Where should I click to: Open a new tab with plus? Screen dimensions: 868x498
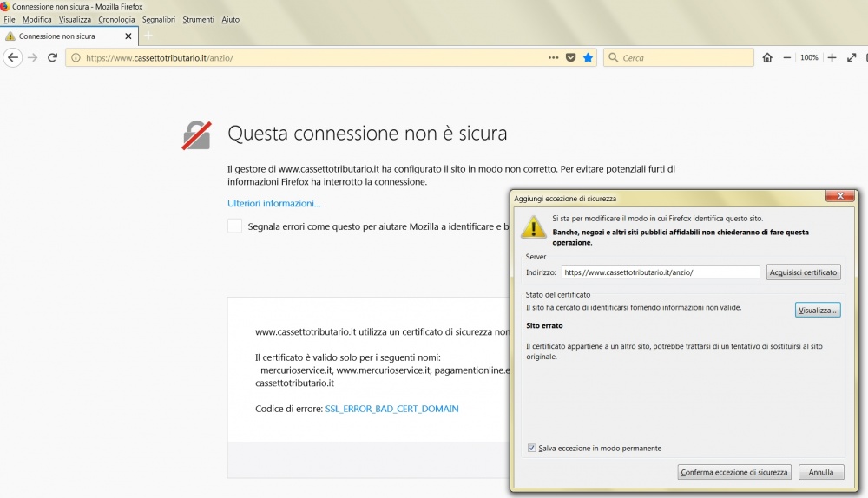tap(148, 36)
